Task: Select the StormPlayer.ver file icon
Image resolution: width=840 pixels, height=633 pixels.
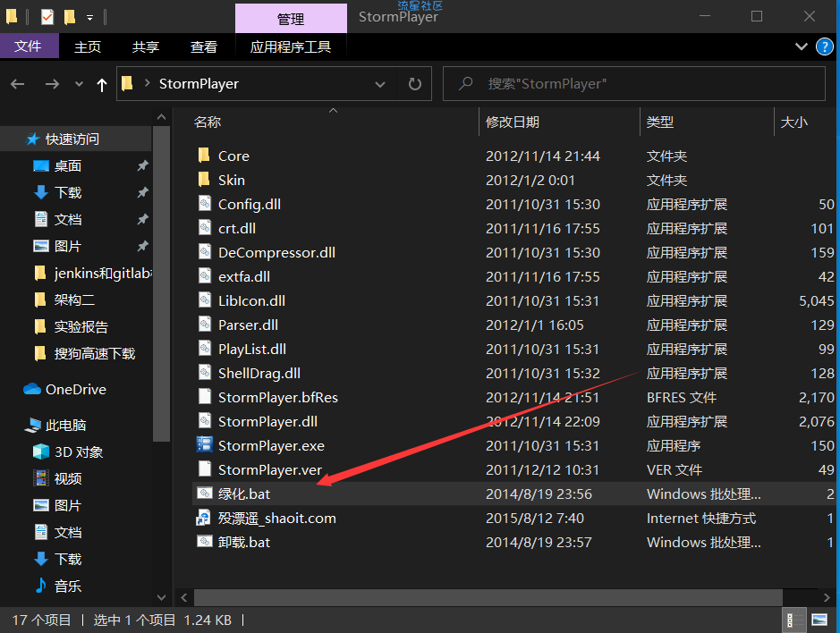Action: coord(205,469)
